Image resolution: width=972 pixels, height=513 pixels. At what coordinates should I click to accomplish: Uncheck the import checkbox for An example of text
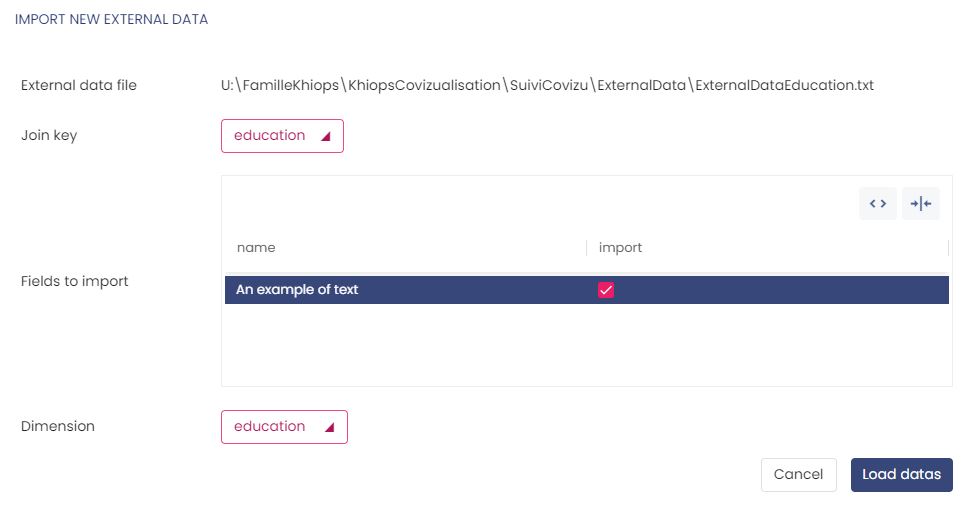pyautogui.click(x=605, y=290)
